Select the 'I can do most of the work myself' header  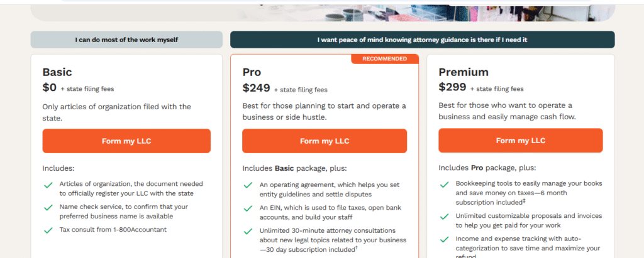click(x=126, y=40)
